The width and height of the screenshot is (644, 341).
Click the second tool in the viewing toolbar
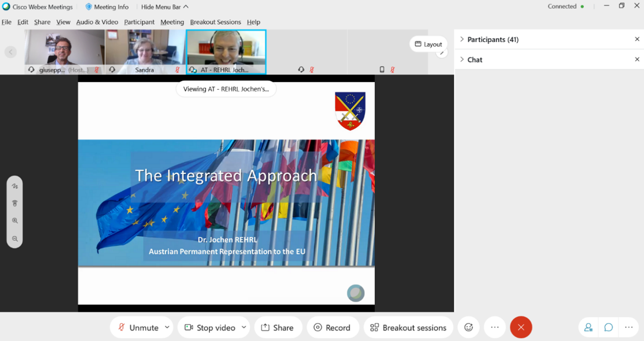15,203
